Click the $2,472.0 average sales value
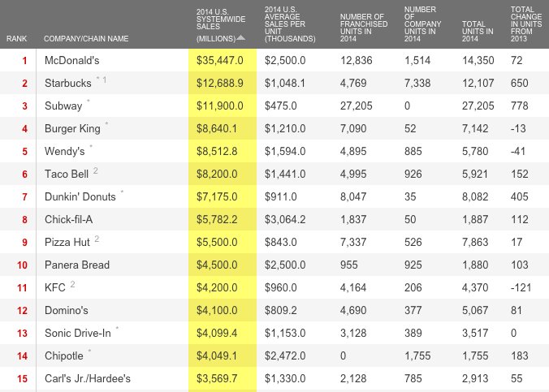The height and width of the screenshot is (392, 549). click(x=285, y=356)
